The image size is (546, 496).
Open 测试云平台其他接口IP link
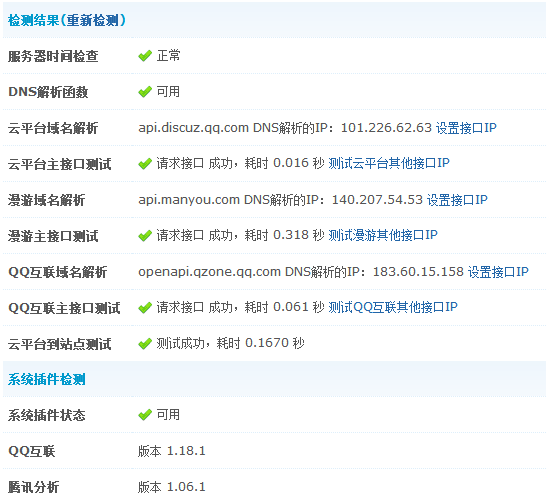389,163
